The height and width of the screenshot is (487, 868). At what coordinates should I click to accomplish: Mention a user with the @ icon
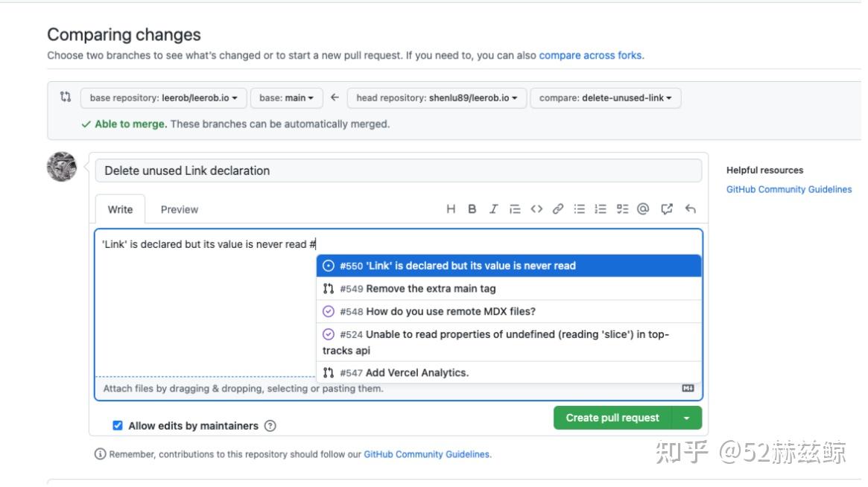(644, 209)
